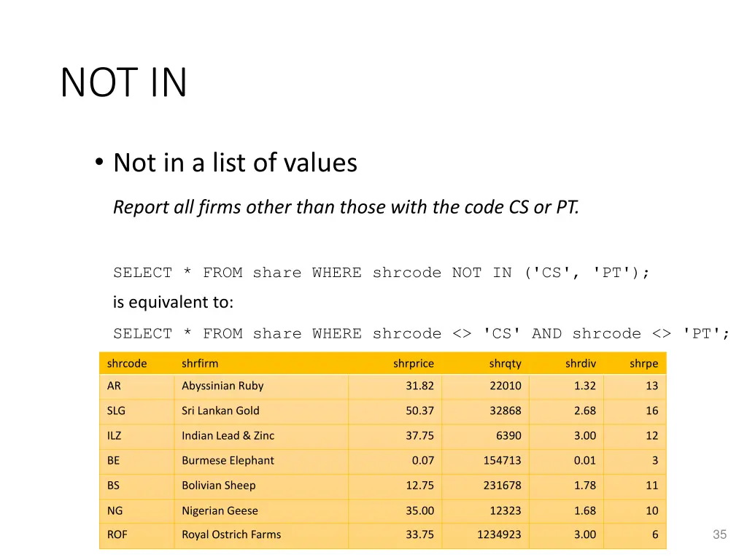The image size is (747, 560).
Task: Click the NOT IN SQL query line
Action: [381, 273]
